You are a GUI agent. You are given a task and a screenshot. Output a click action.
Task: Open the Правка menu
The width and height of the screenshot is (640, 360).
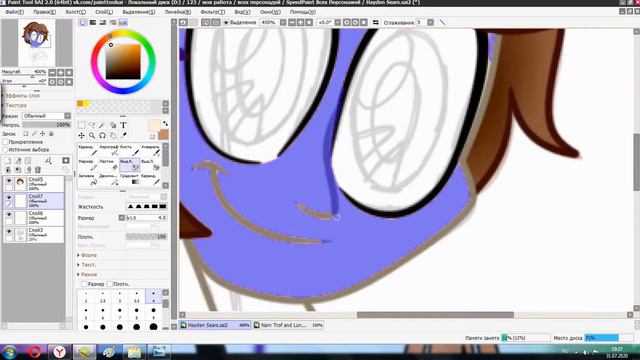click(44, 12)
